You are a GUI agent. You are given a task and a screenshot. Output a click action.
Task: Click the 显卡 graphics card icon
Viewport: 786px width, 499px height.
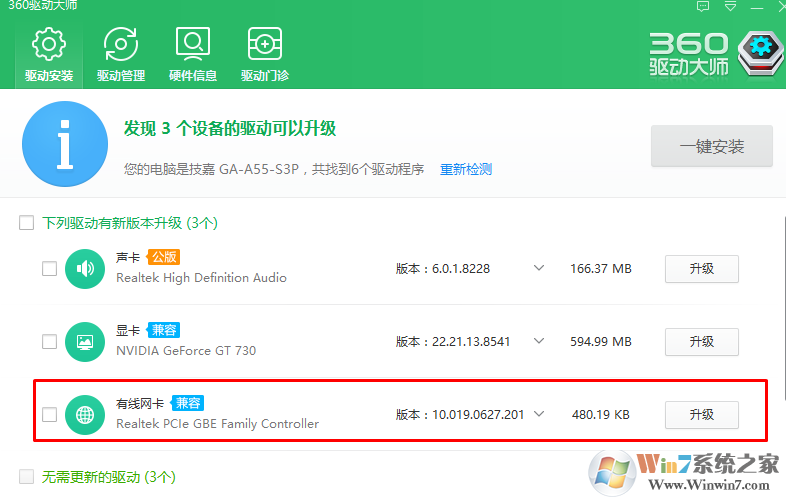pyautogui.click(x=85, y=342)
